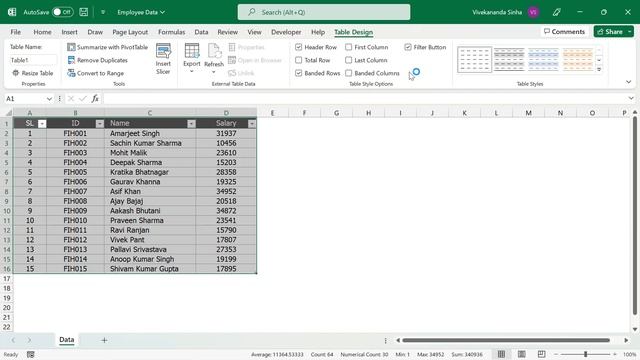Switch to Home tab
The height and width of the screenshot is (360, 640).
pyautogui.click(x=42, y=32)
